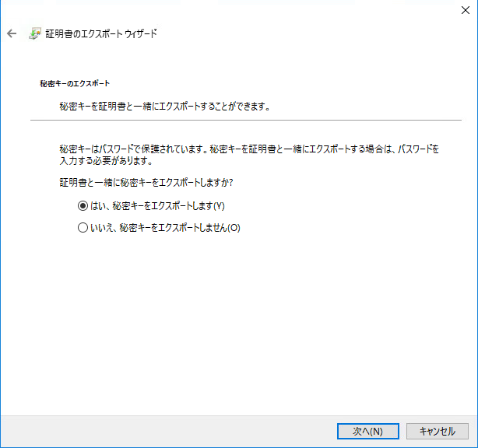Click question '証明書と一緒に秘密キーをエクスポートしますか?'
Screen dimensions: 478x448
(x=146, y=183)
